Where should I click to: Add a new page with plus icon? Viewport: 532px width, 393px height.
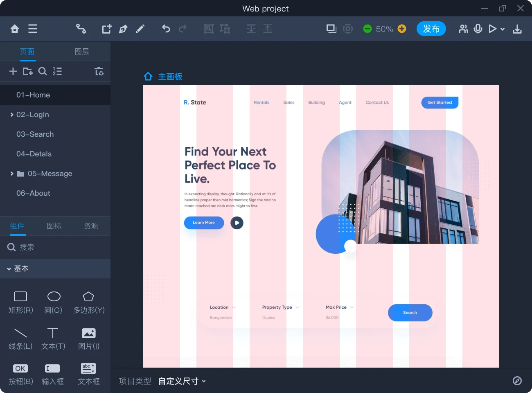click(x=13, y=71)
